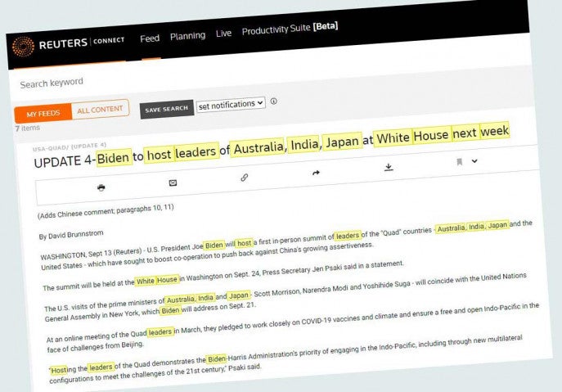
Task: Open the set notifications dropdown
Action: tap(231, 105)
